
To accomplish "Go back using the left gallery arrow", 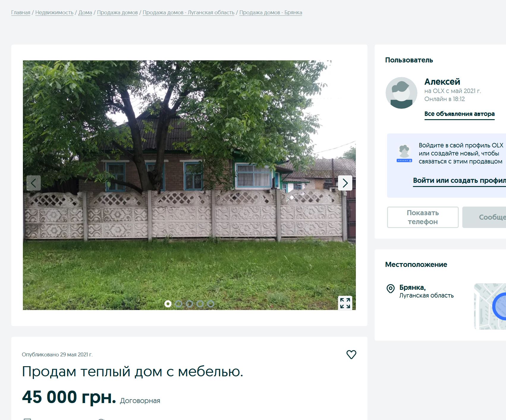I will [x=34, y=183].
